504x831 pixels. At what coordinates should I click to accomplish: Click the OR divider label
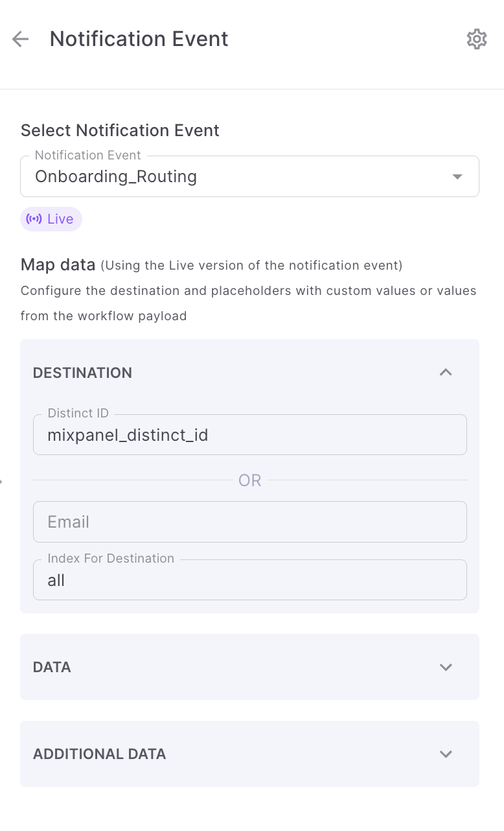[250, 480]
